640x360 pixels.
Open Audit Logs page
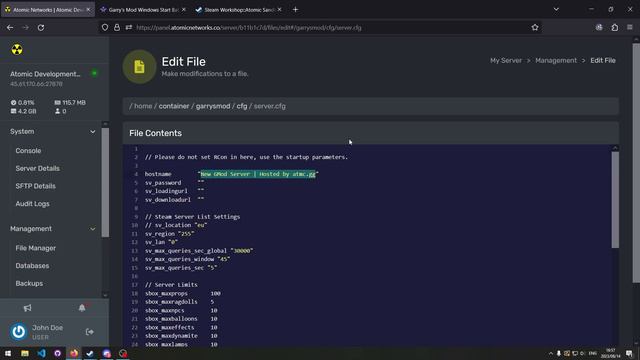point(32,204)
